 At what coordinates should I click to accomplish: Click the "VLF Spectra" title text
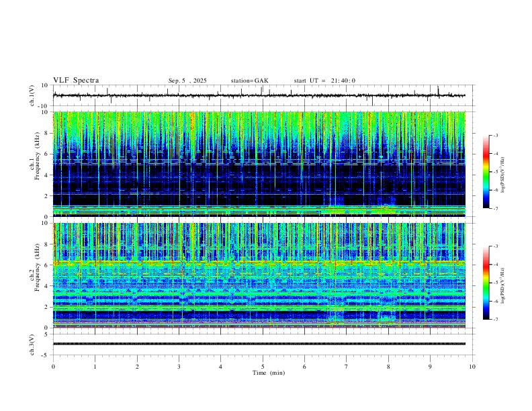point(76,81)
